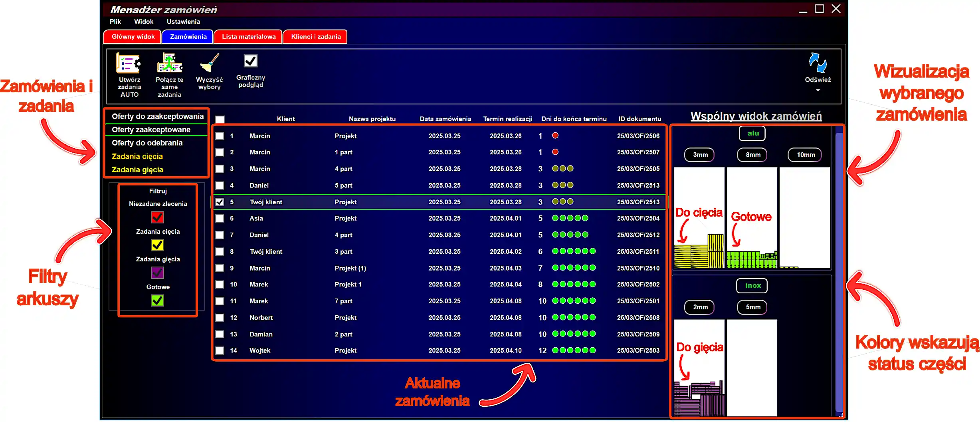Open Oferty do zaakceptowania list
This screenshot has width=980, height=422.
point(157,116)
